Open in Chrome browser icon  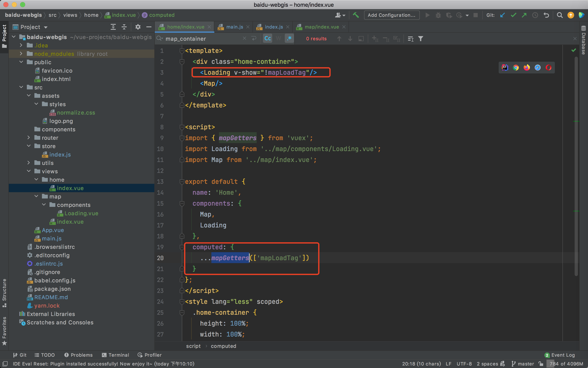click(516, 67)
